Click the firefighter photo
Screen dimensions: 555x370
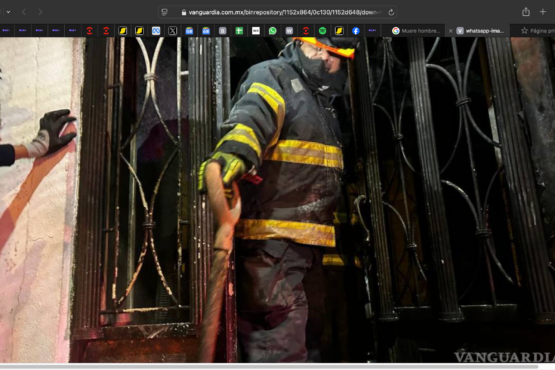pyautogui.click(x=278, y=200)
